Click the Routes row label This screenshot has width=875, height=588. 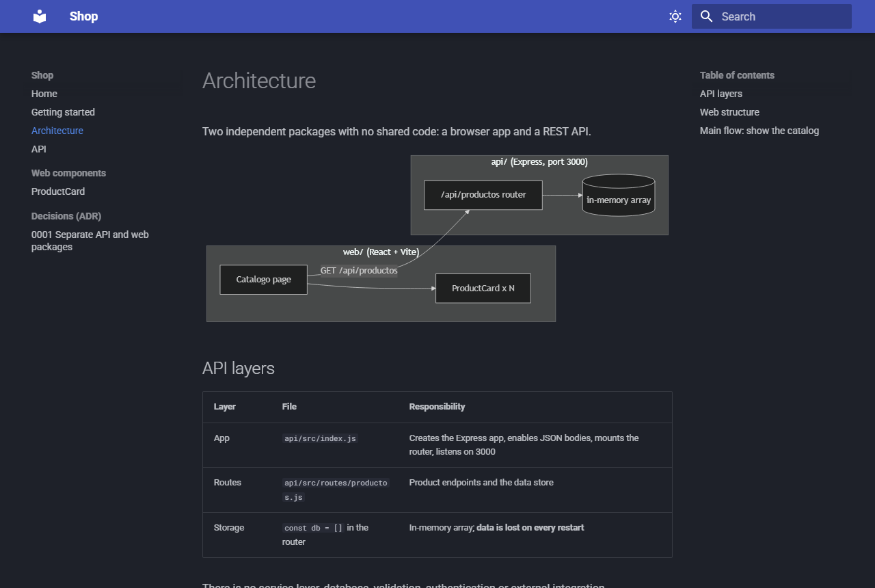(x=228, y=483)
